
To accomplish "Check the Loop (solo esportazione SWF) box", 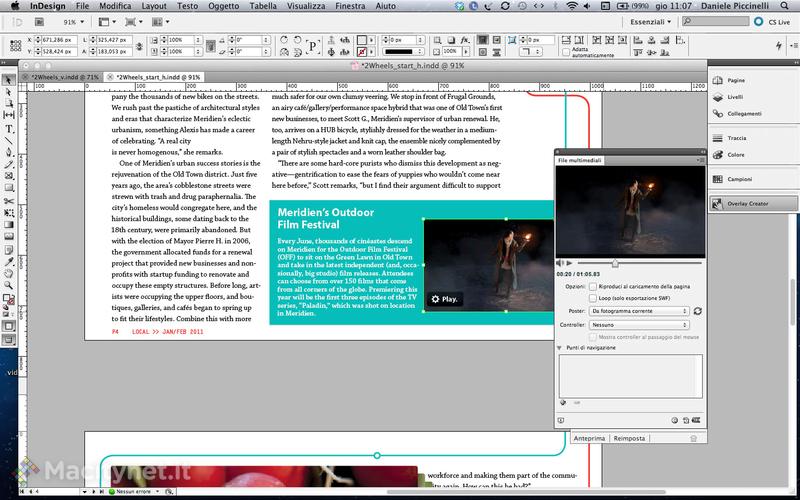I will click(594, 298).
